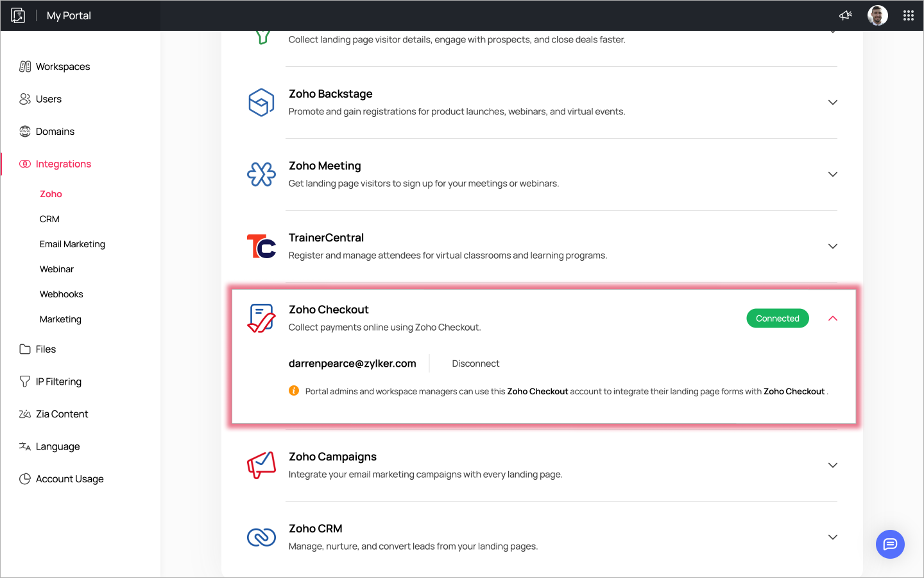
Task: Open Users in the sidebar
Action: point(49,99)
